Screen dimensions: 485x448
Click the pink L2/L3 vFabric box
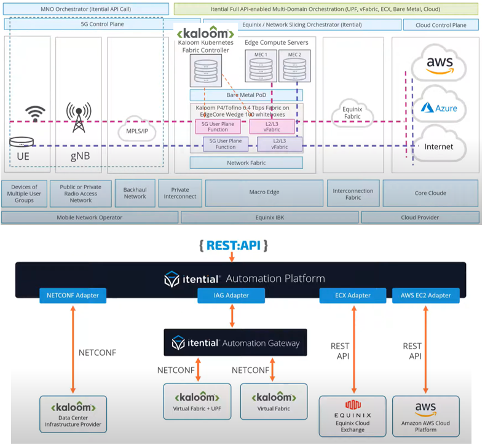click(272, 127)
